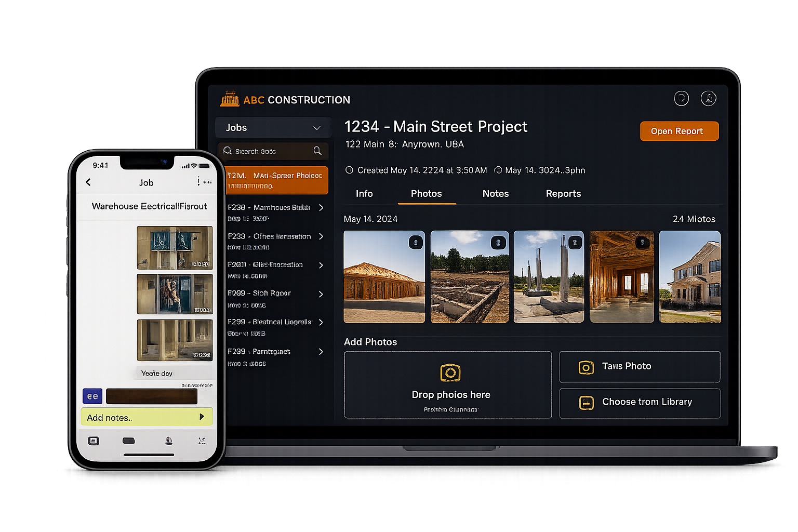
Task: Click badge icon on wooden interior photo
Action: click(643, 243)
